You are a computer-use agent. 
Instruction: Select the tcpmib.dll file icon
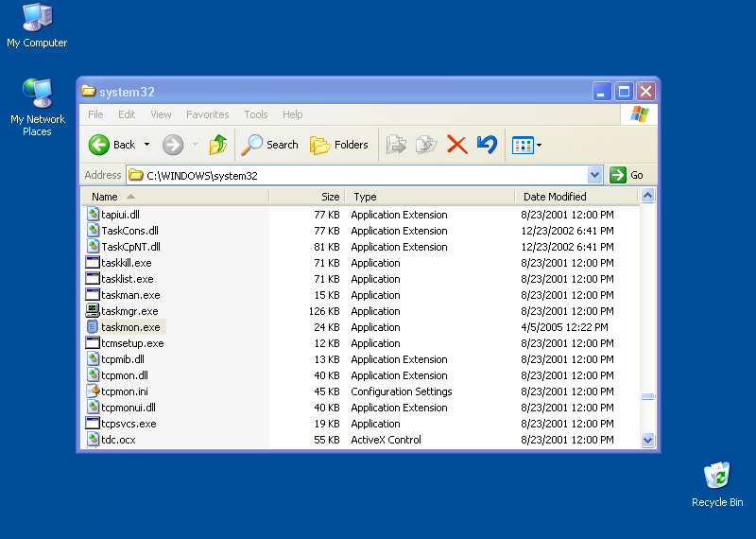(93, 358)
